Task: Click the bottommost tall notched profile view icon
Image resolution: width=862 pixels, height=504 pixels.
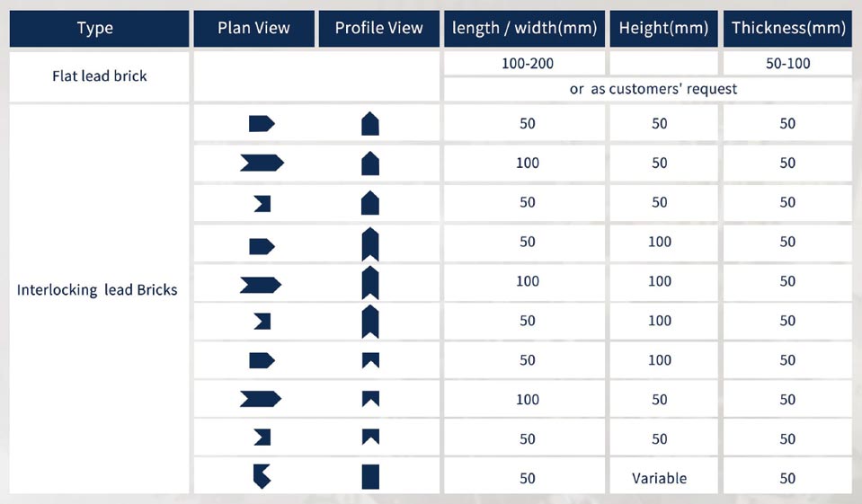Action: coord(370,321)
